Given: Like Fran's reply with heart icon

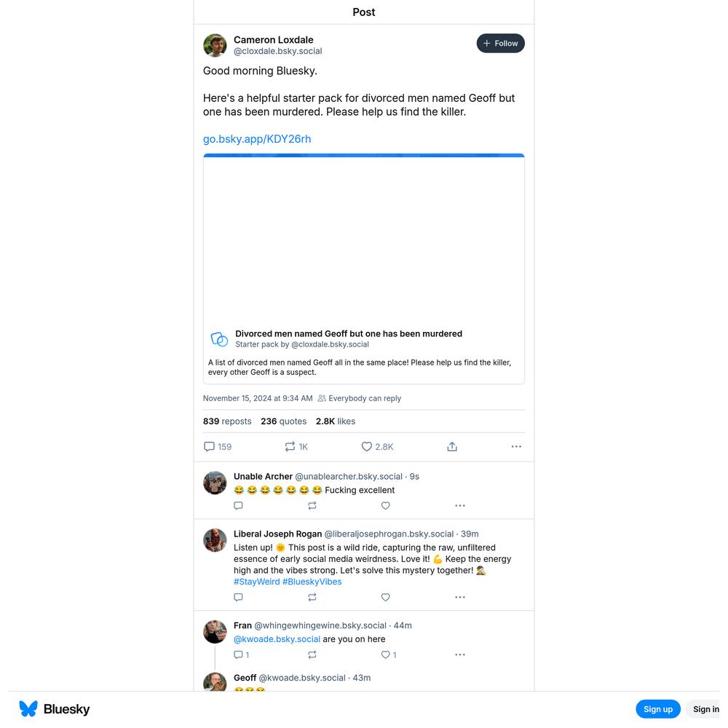Looking at the screenshot, I should click(x=389, y=654).
